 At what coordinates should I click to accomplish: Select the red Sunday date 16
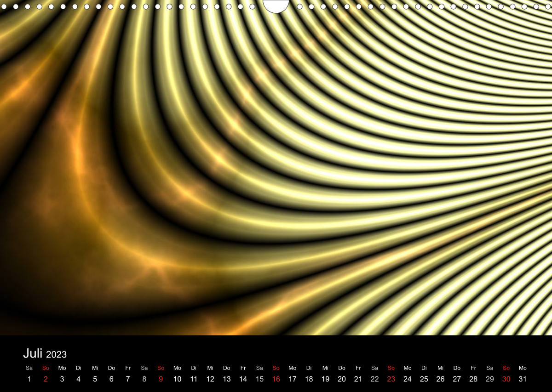point(276,379)
